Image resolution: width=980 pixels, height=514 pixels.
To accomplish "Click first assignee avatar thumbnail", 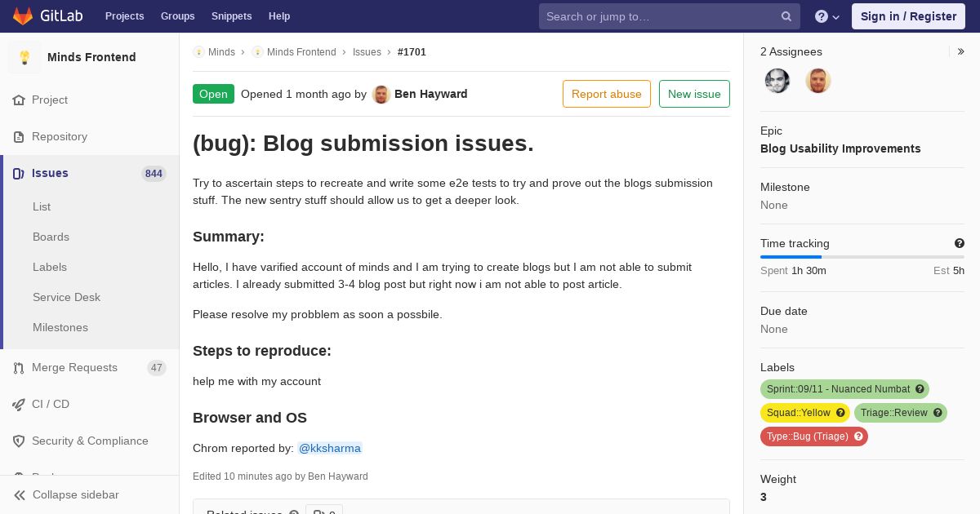I will (x=777, y=81).
